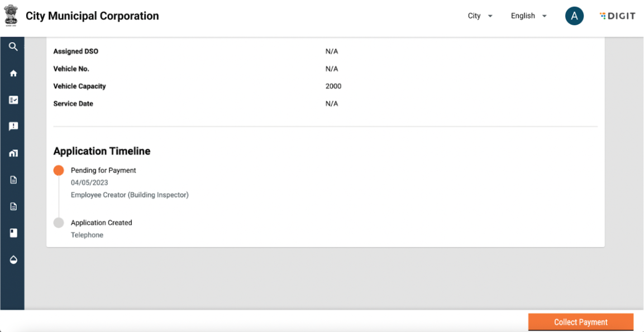Open complaints icon with exclamation speech bubble
The height and width of the screenshot is (332, 644).
click(x=13, y=127)
